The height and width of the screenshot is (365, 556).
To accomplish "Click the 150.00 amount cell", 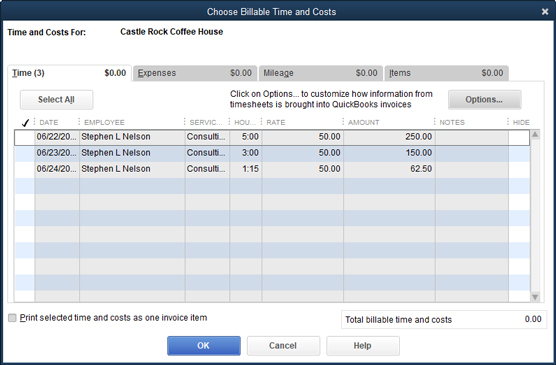I will coord(389,153).
